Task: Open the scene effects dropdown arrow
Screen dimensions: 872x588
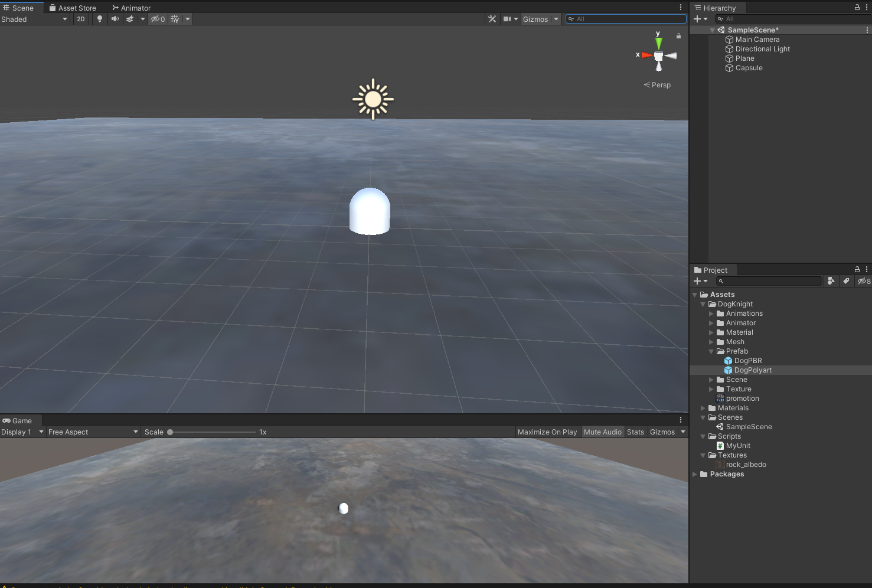Action: (x=142, y=19)
